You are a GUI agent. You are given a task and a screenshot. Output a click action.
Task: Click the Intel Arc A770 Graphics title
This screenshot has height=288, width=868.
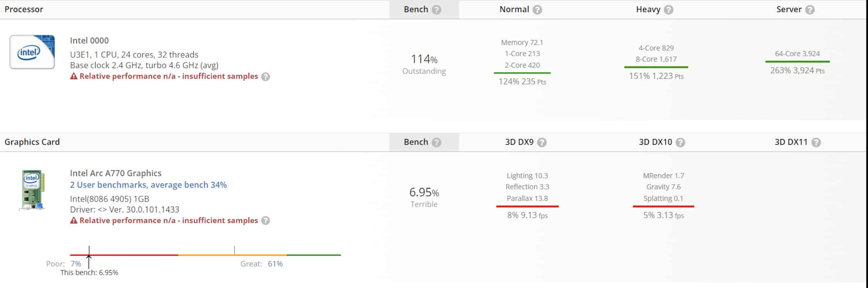pos(116,173)
